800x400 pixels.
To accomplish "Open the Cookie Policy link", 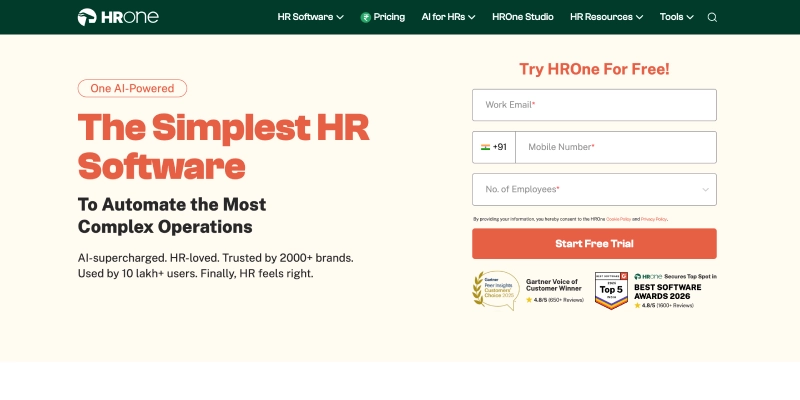I will coord(618,219).
